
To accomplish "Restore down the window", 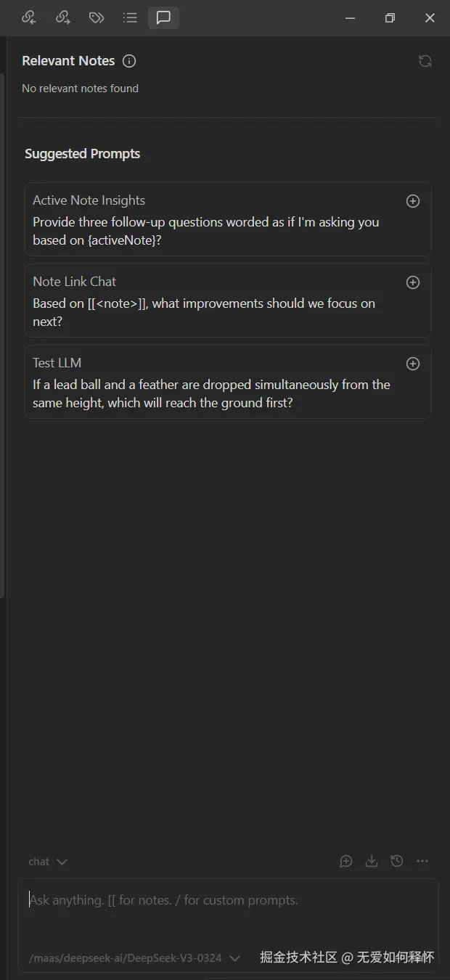I will tap(390, 18).
